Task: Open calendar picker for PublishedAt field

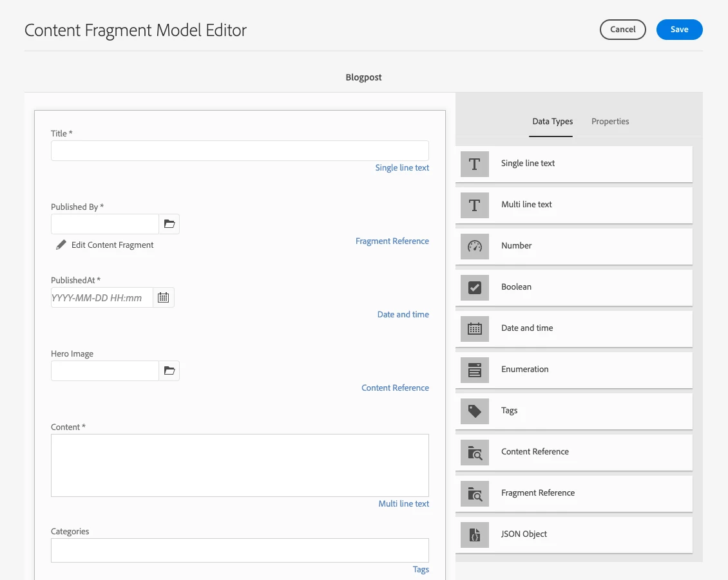Action: pyautogui.click(x=164, y=297)
